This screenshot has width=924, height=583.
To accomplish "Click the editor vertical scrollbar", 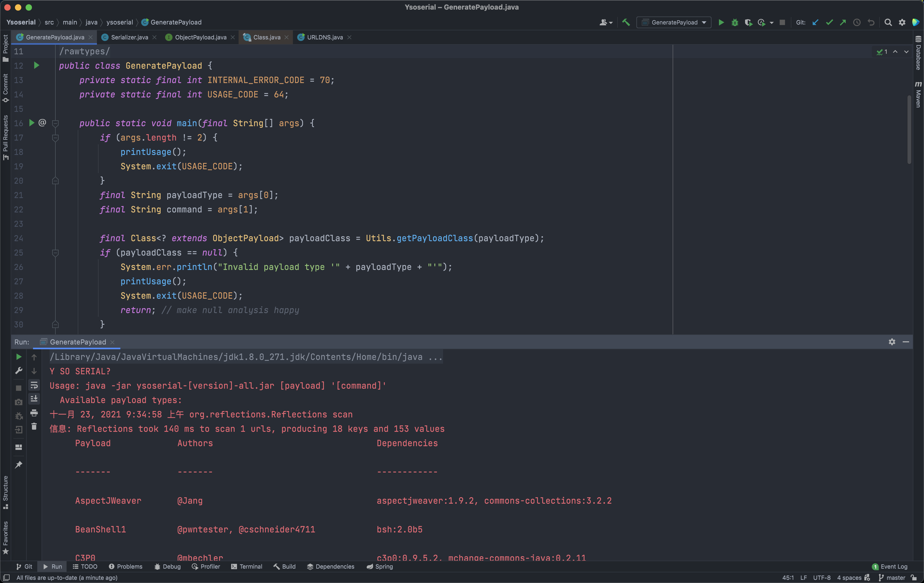I will point(909,129).
